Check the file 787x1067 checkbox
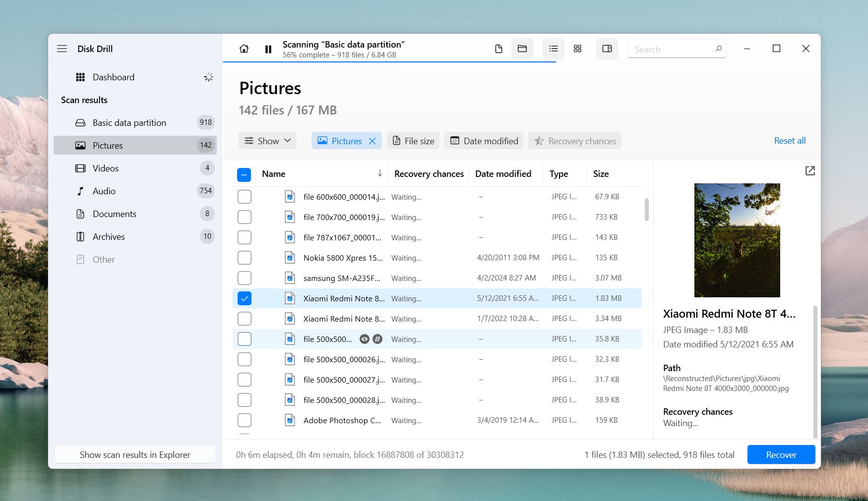 coord(245,237)
